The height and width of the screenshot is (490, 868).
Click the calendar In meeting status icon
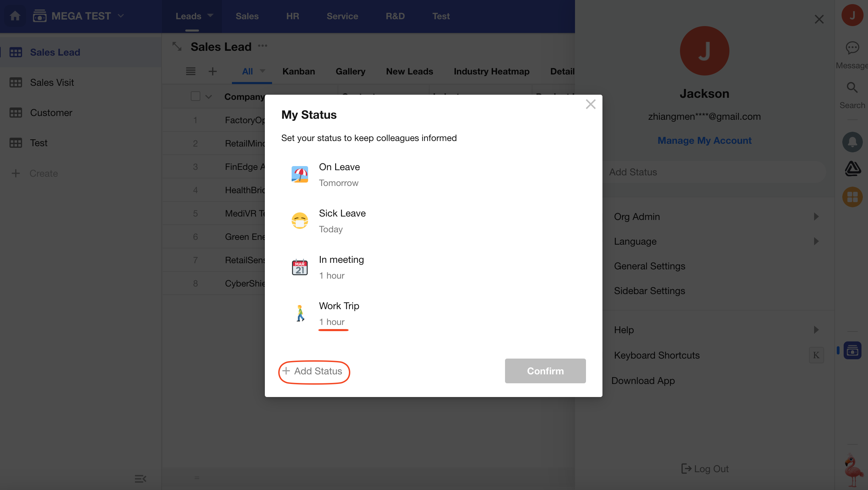point(300,267)
